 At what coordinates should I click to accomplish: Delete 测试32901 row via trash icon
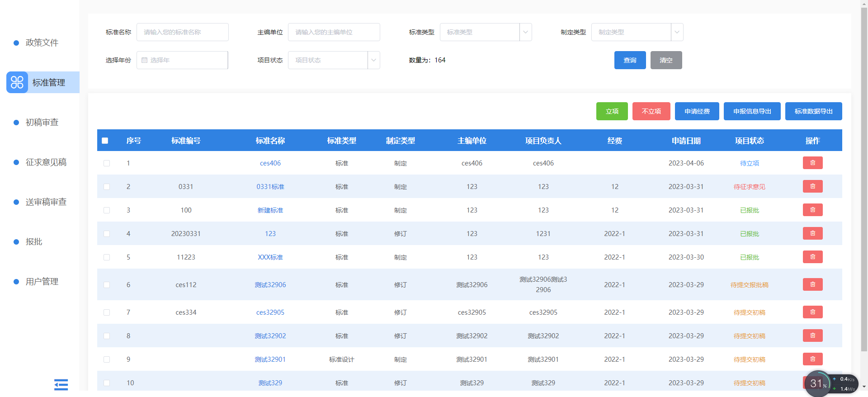tap(812, 359)
